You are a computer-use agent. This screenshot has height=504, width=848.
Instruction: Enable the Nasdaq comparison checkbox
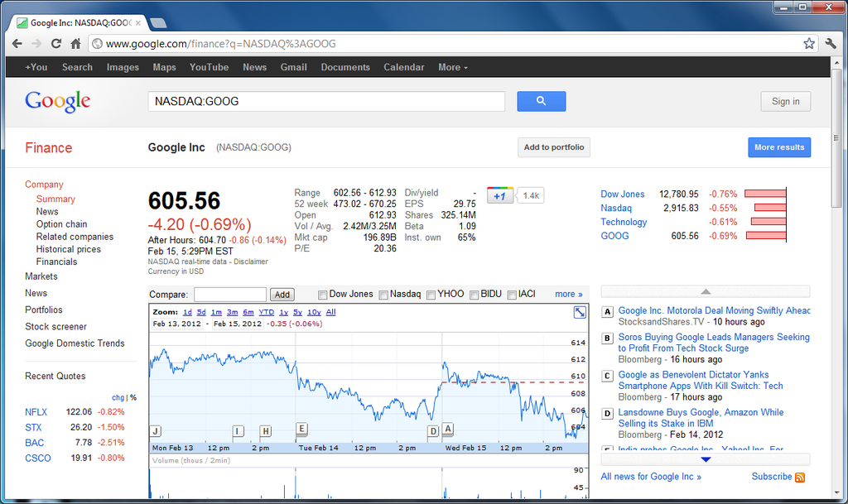383,295
